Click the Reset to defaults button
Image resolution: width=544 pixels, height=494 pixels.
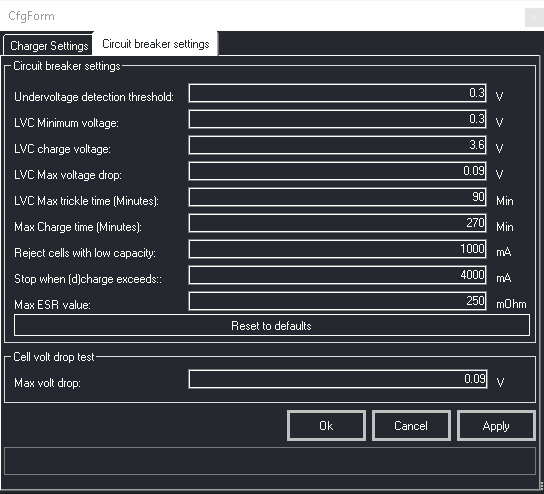[x=272, y=325]
